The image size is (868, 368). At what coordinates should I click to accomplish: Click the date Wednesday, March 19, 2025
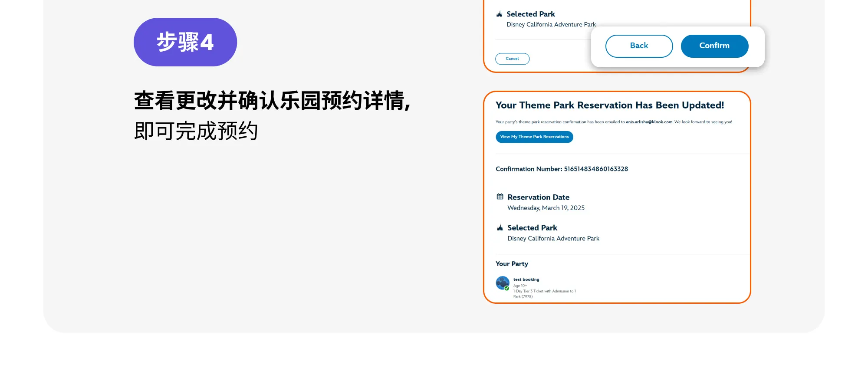tap(546, 208)
